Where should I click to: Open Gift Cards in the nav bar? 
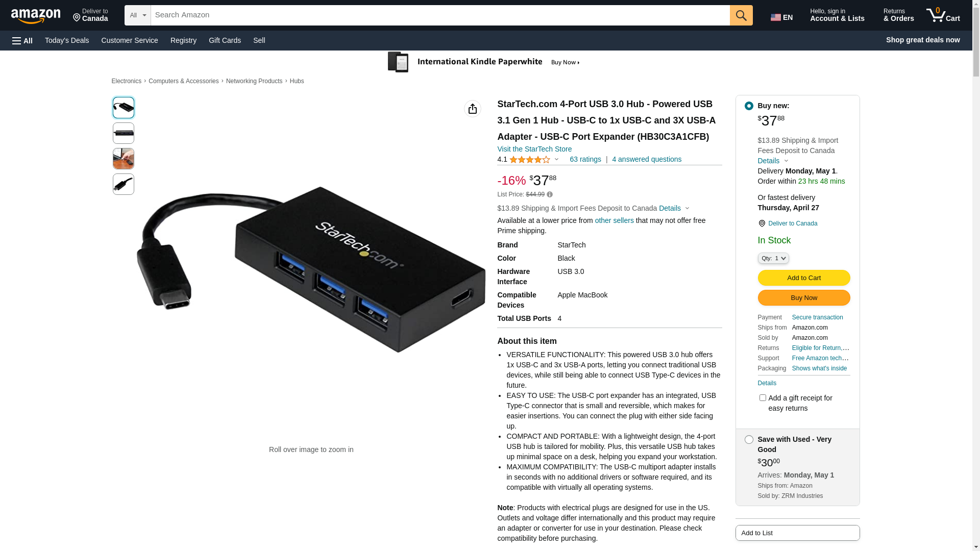pos(225,40)
